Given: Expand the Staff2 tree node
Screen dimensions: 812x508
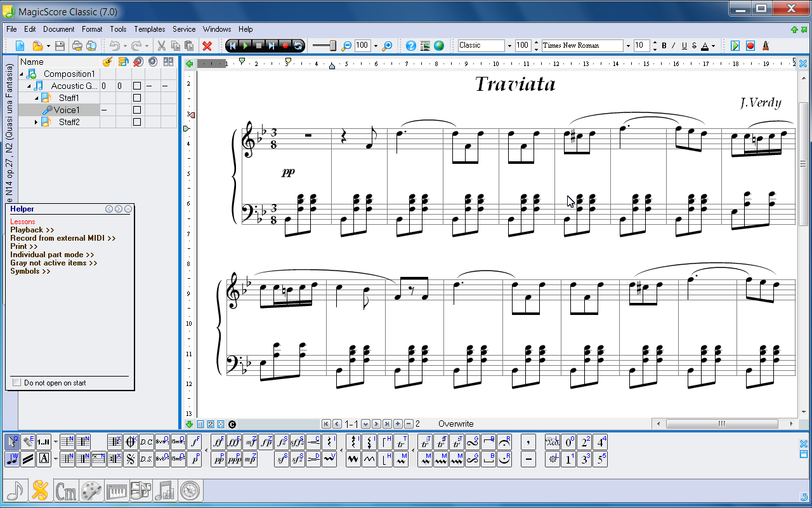Looking at the screenshot, I should coord(36,122).
